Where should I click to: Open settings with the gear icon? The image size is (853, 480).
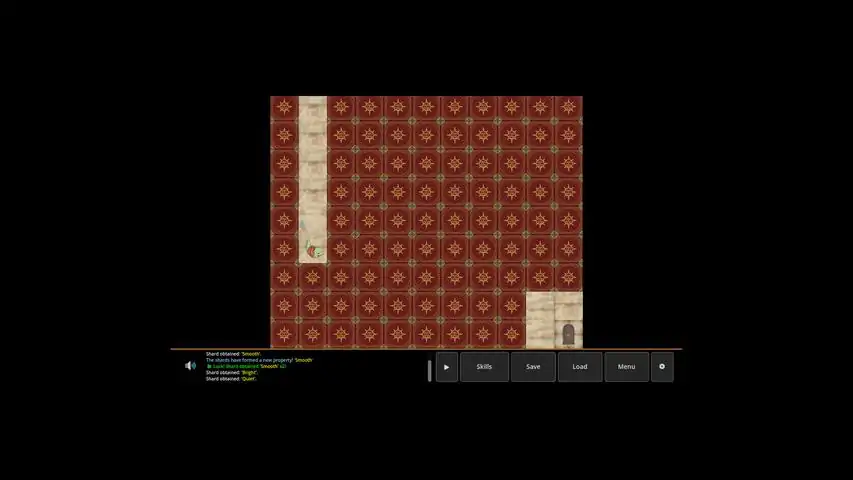tap(662, 367)
